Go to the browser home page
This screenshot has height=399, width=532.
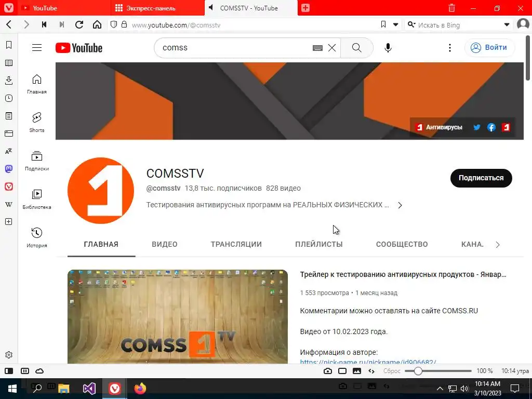pos(97,24)
